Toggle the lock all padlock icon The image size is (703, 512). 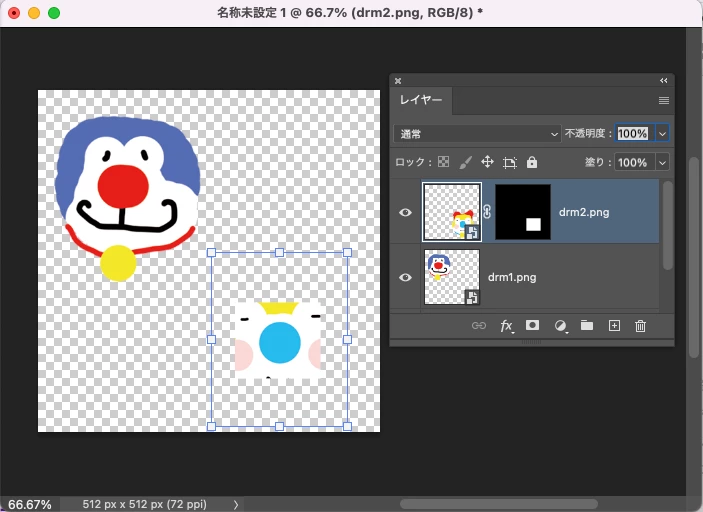(x=532, y=162)
